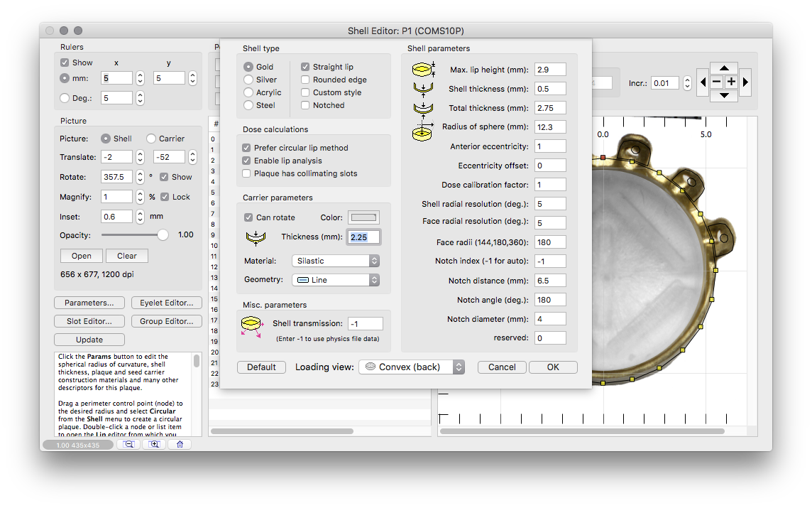Open the Eyelet Editor...
This screenshot has height=508, width=812.
(x=167, y=303)
